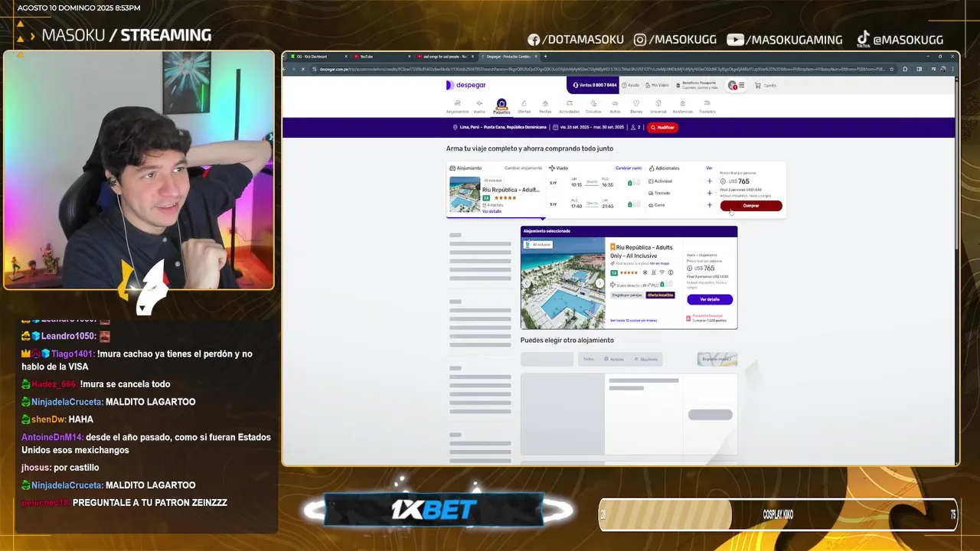Click the Lima, Perú - Punta Cana destination text
980x551 pixels.
coord(503,127)
